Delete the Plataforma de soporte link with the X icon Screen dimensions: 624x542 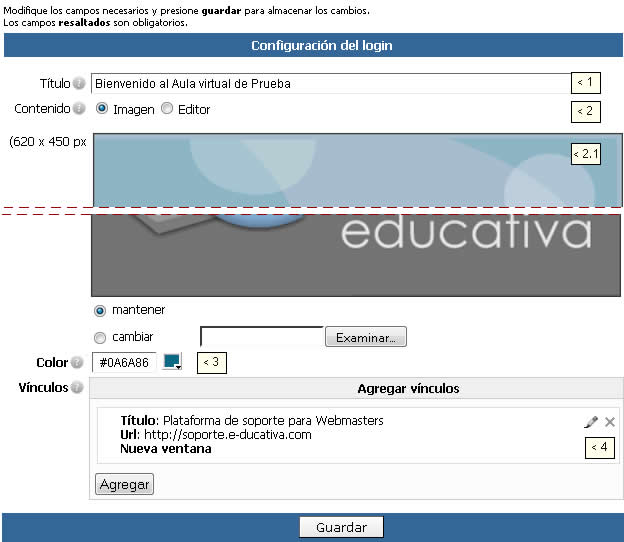[x=610, y=422]
